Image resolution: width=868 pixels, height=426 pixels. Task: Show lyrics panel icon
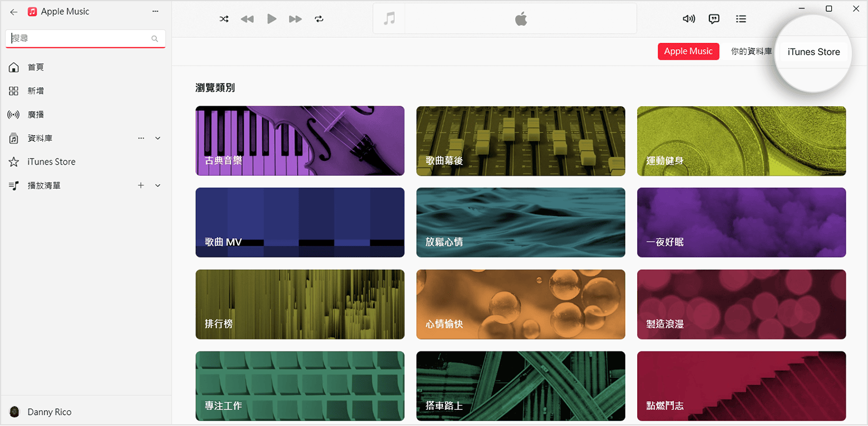coord(714,19)
